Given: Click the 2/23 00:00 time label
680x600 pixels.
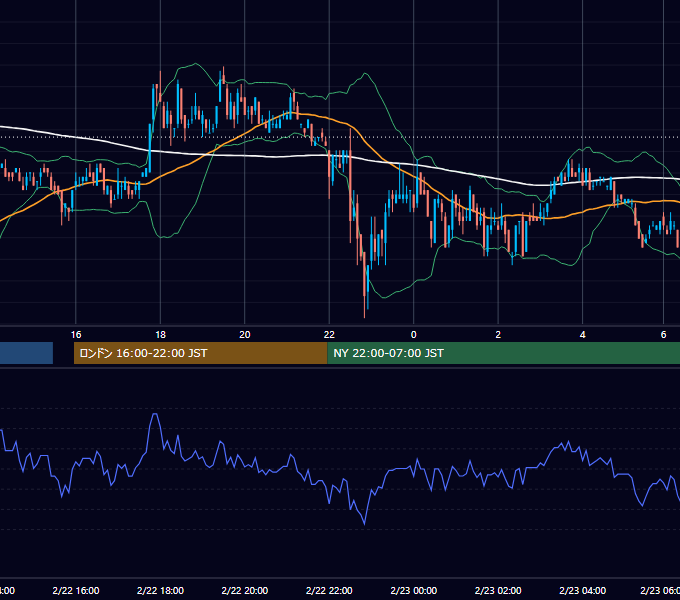Looking at the screenshot, I should coord(413,590).
